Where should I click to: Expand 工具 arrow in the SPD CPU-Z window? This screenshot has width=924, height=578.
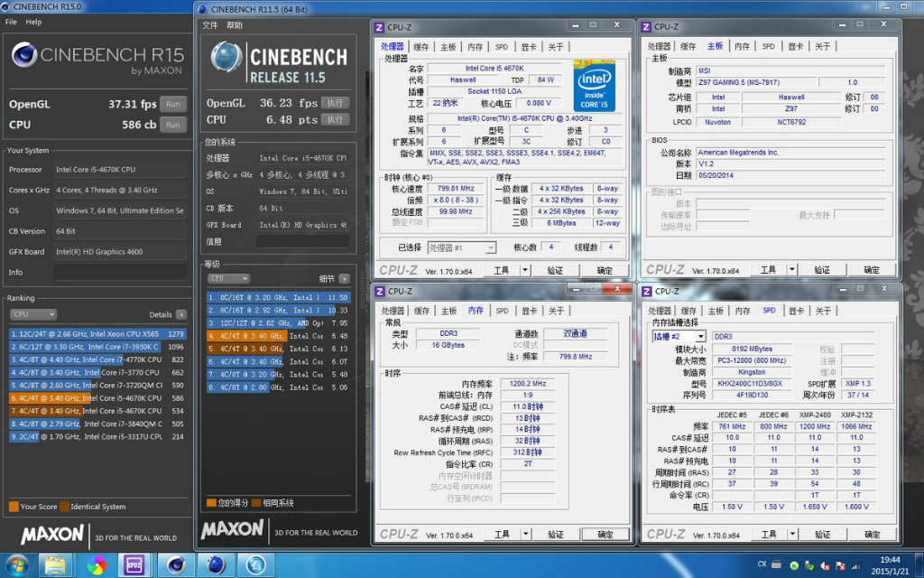click(792, 535)
